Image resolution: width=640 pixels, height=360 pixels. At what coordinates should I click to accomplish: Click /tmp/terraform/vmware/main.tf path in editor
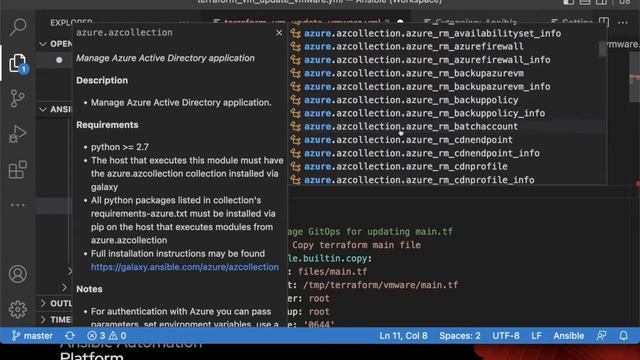point(380,285)
